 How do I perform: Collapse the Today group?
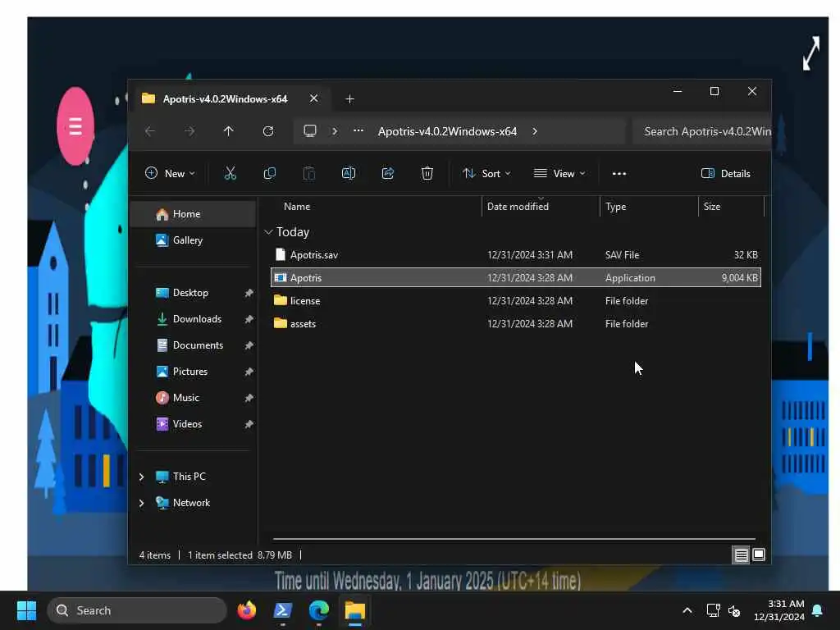coord(268,232)
